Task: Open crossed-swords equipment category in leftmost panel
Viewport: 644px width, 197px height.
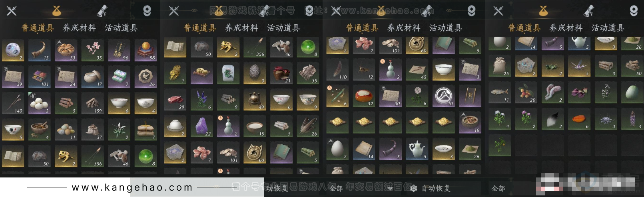Action: [12, 11]
